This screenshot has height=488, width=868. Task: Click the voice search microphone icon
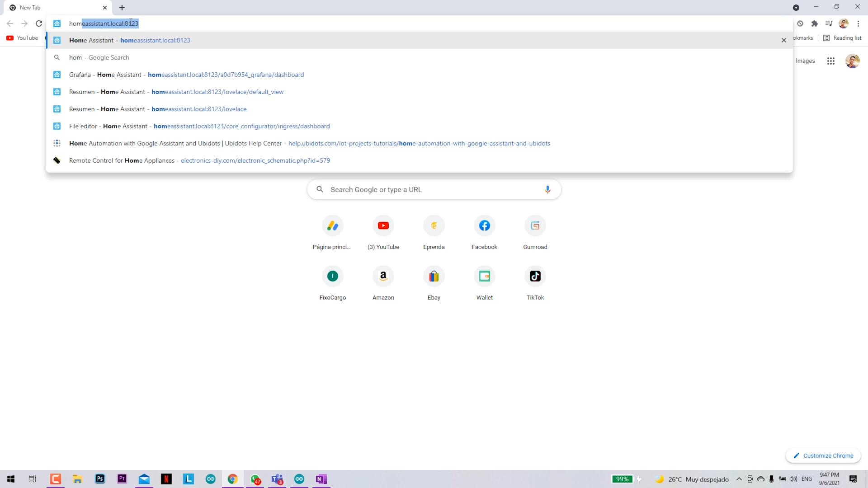547,189
